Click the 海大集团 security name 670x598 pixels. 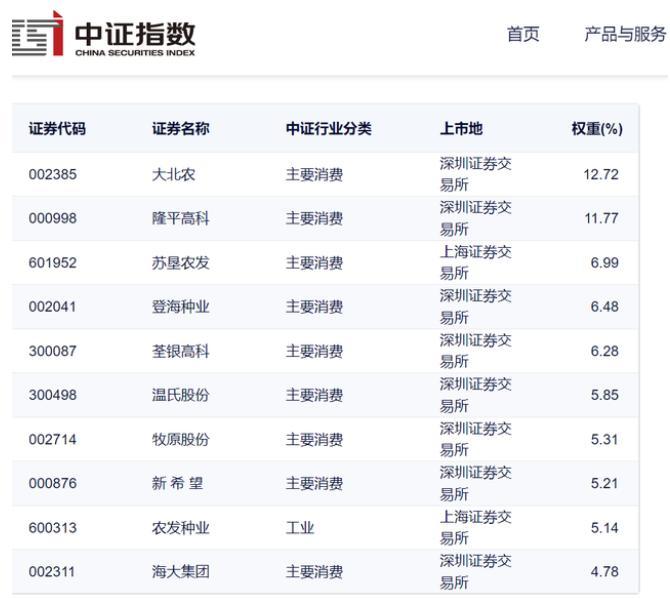(180, 572)
